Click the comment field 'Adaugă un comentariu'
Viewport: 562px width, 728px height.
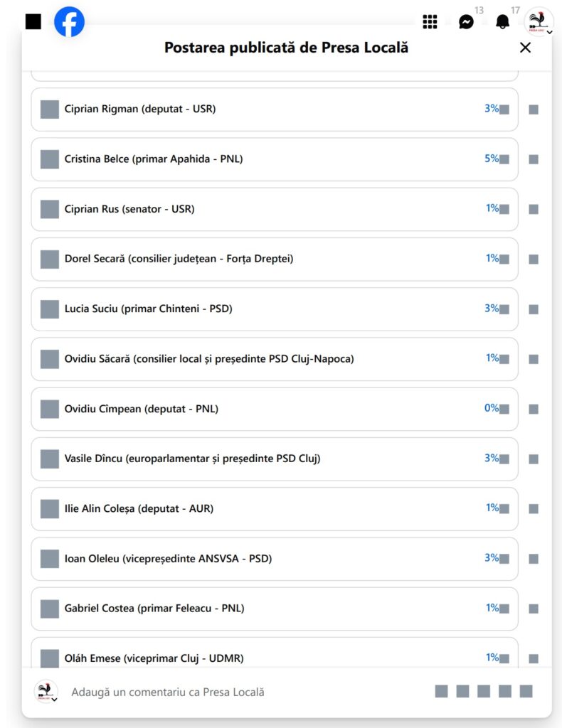pos(167,692)
